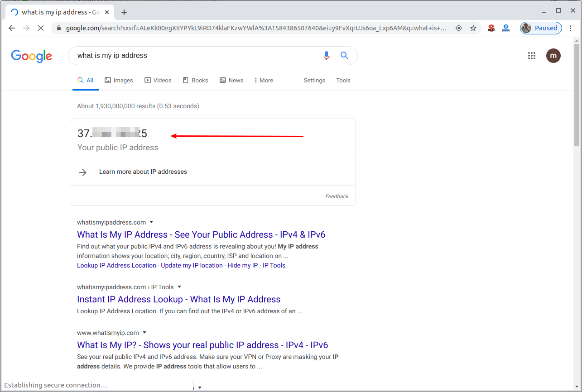Click the page's vertical scrollbar
The width and height of the screenshot is (582, 392).
click(x=577, y=95)
